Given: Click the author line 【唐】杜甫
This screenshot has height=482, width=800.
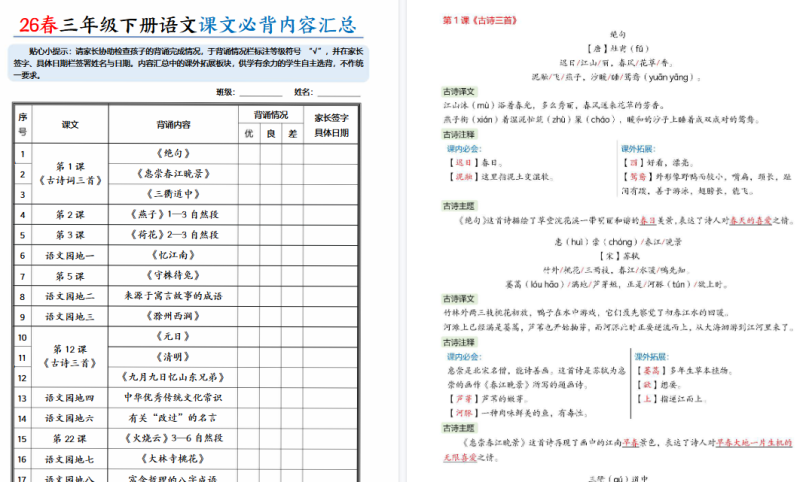Looking at the screenshot, I should [x=618, y=48].
